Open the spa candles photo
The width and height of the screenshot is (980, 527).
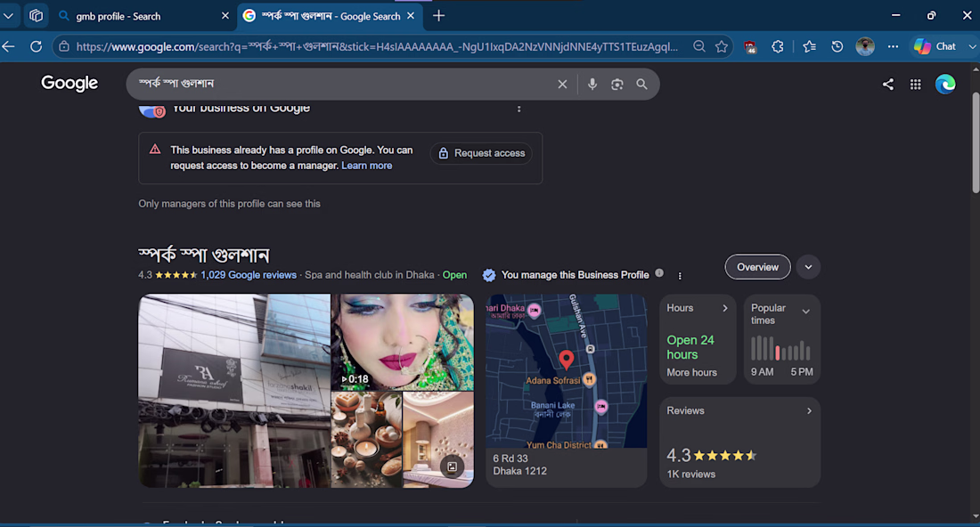[366, 440]
